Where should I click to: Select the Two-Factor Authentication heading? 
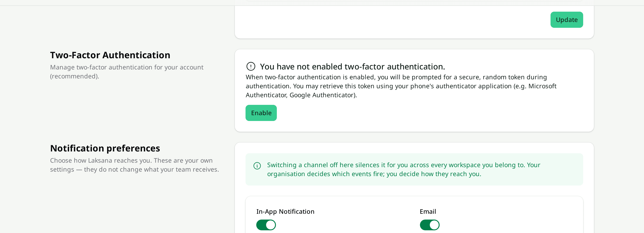click(110, 55)
